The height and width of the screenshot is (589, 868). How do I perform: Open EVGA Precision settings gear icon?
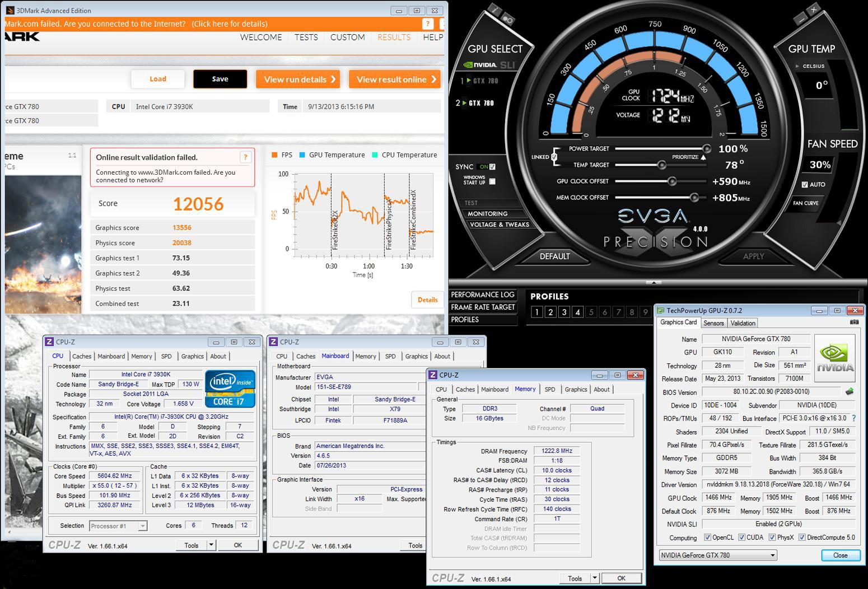tap(508, 19)
